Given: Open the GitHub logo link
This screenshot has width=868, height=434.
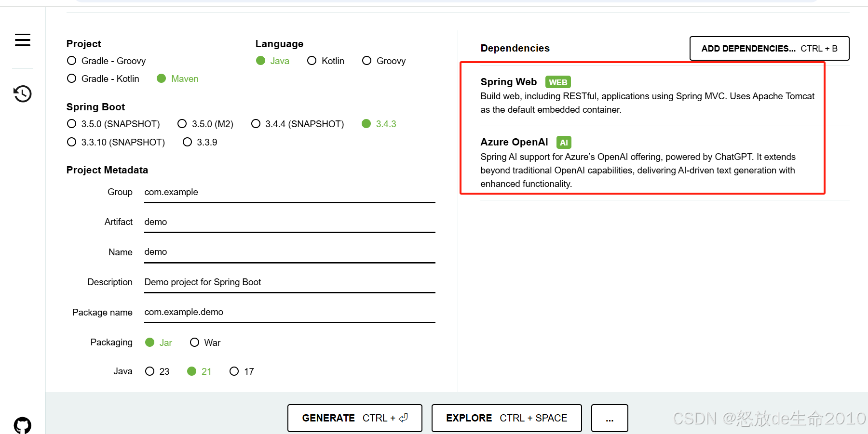Looking at the screenshot, I should [23, 425].
